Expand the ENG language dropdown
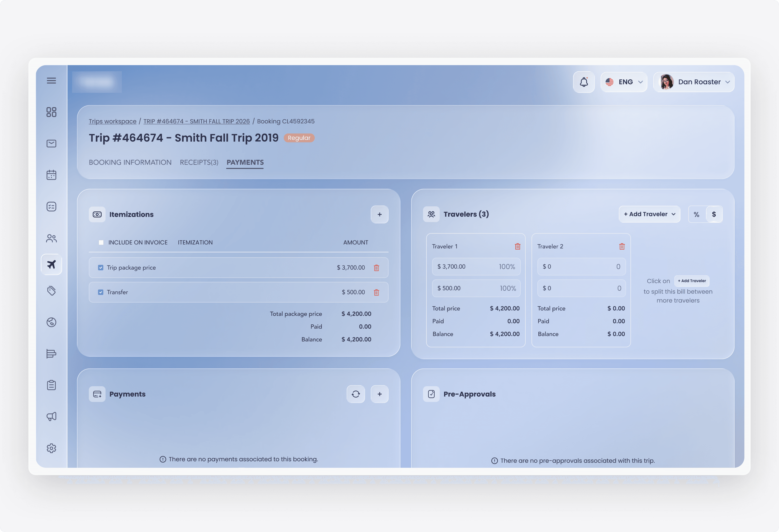Image resolution: width=779 pixels, height=532 pixels. tap(624, 82)
